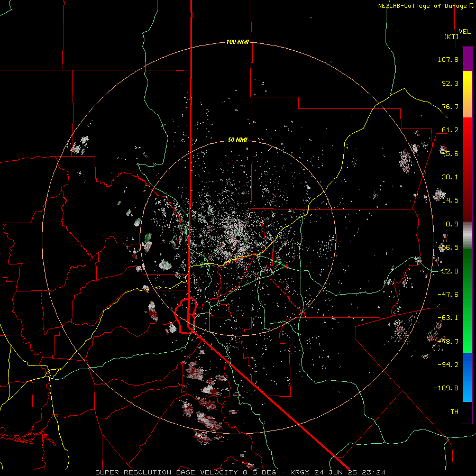Screen dimensions: 476x476
Task: Click the -94.2 legend value
Action: (448, 365)
